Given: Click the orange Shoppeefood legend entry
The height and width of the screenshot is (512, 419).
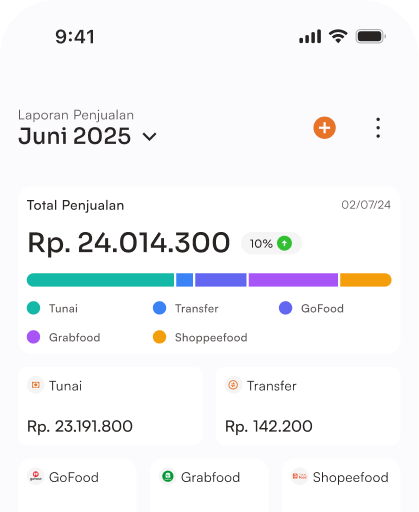Looking at the screenshot, I should coord(200,337).
